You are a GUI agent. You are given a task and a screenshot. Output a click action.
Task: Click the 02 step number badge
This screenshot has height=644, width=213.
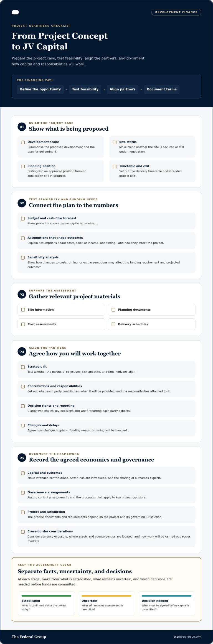pos(22,203)
